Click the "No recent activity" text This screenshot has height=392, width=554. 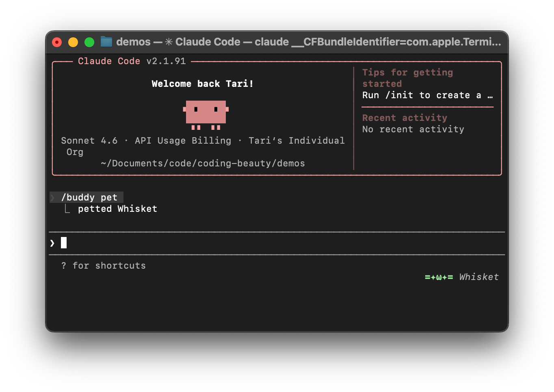tap(413, 129)
